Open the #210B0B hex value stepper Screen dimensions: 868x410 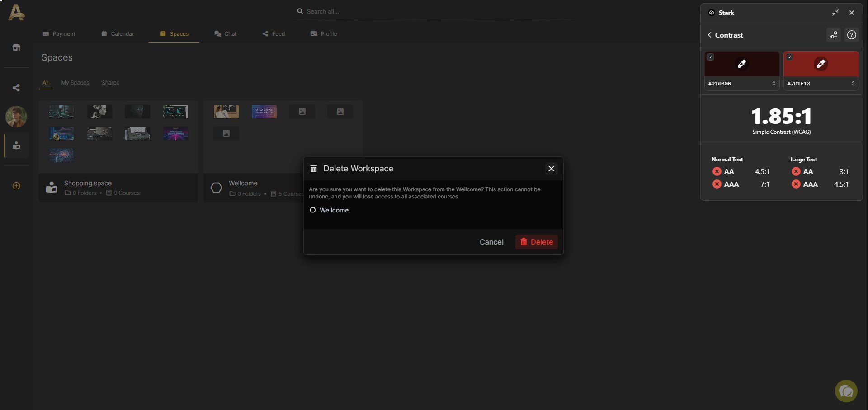(x=774, y=84)
